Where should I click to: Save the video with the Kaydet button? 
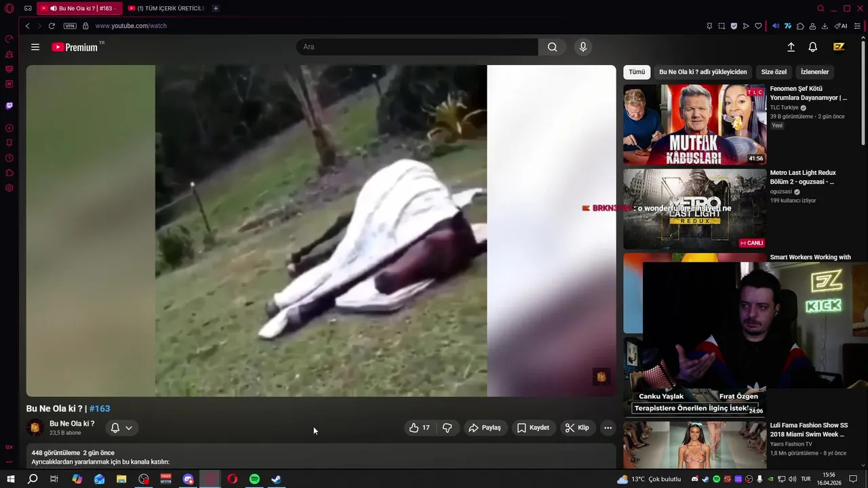point(533,428)
